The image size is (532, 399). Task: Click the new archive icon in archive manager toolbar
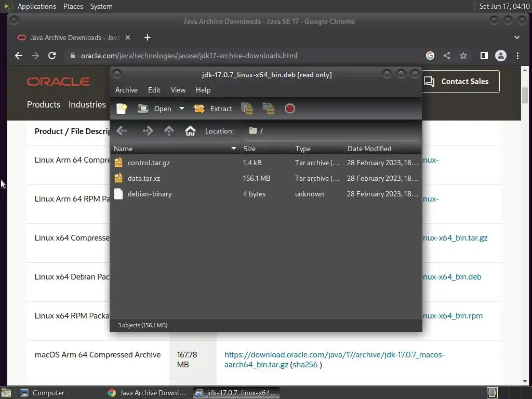pos(122,109)
